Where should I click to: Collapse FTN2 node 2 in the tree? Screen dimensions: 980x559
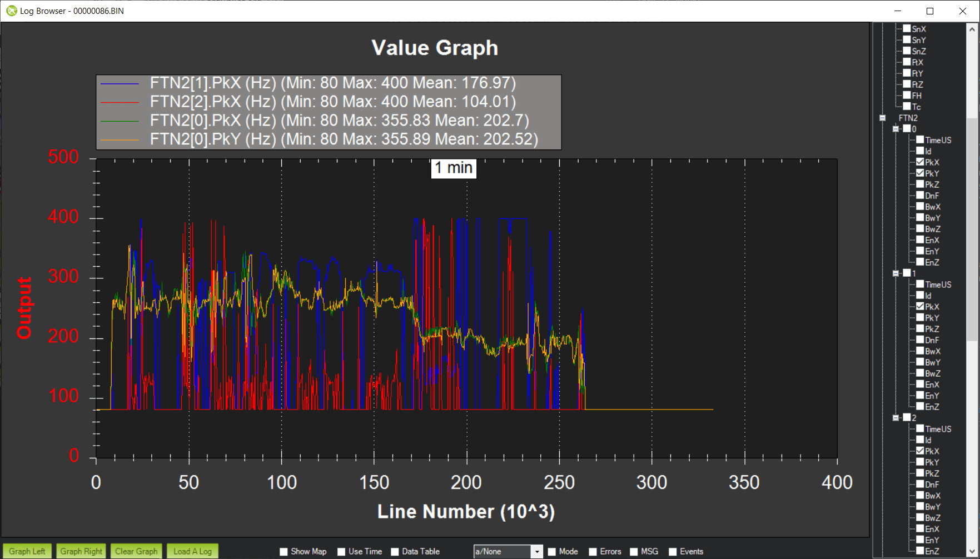pyautogui.click(x=896, y=417)
